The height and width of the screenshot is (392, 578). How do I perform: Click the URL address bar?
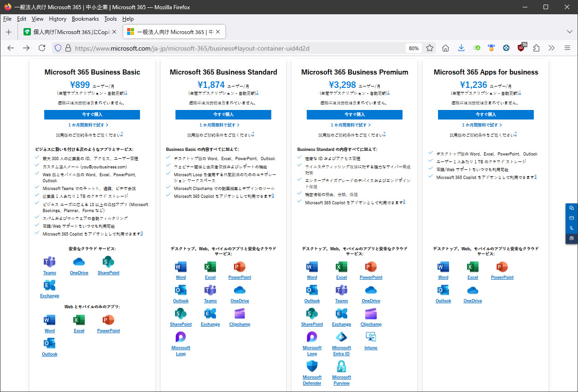[x=230, y=48]
